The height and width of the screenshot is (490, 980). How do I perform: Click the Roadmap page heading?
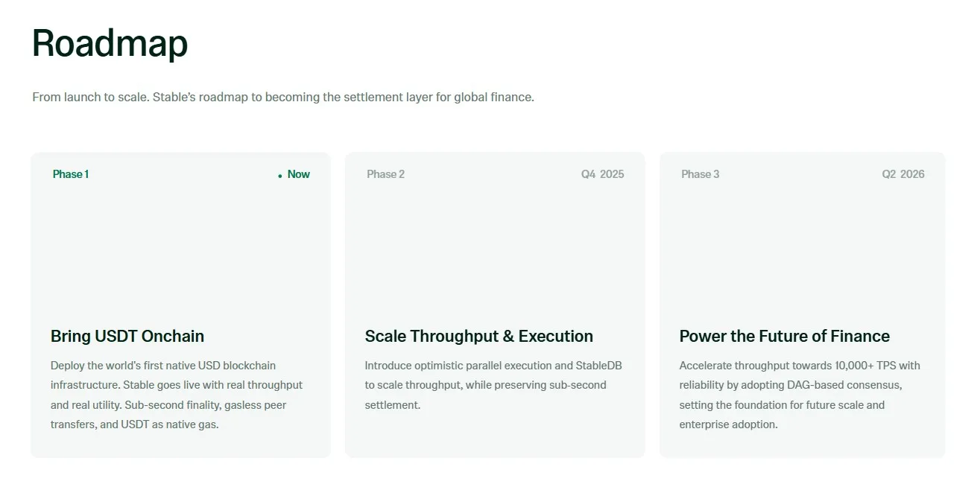coord(110,43)
